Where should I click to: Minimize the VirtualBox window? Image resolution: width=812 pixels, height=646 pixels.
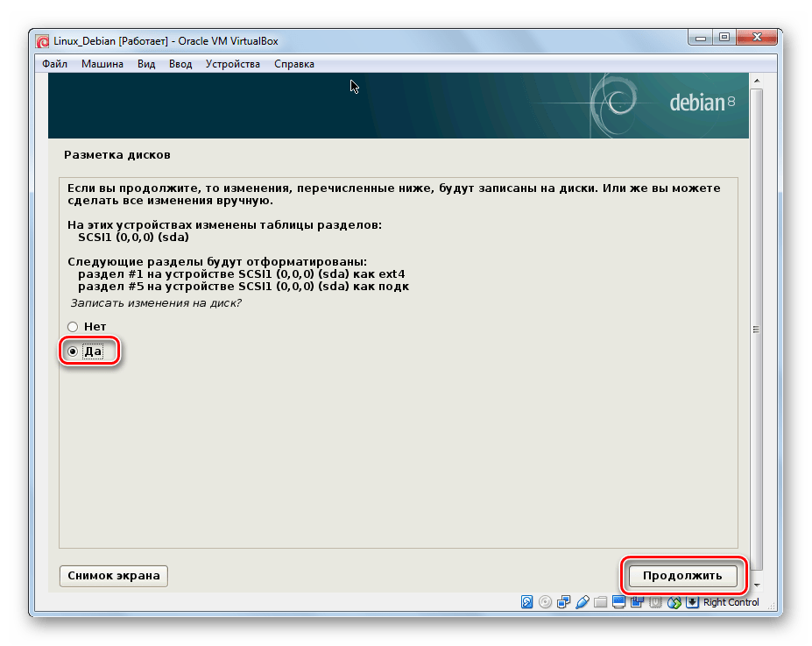click(701, 38)
